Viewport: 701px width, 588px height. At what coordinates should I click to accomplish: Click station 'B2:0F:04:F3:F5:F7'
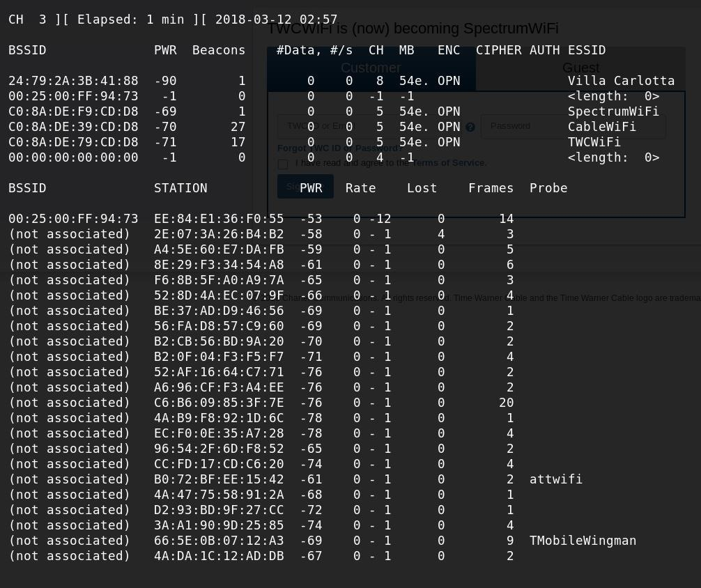click(x=219, y=357)
